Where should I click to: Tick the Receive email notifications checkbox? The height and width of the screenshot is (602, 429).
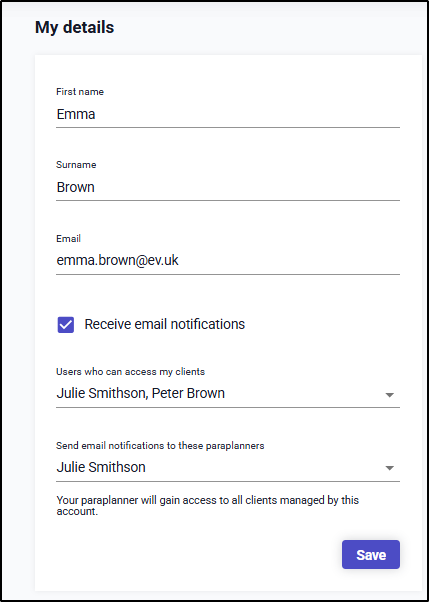click(66, 325)
